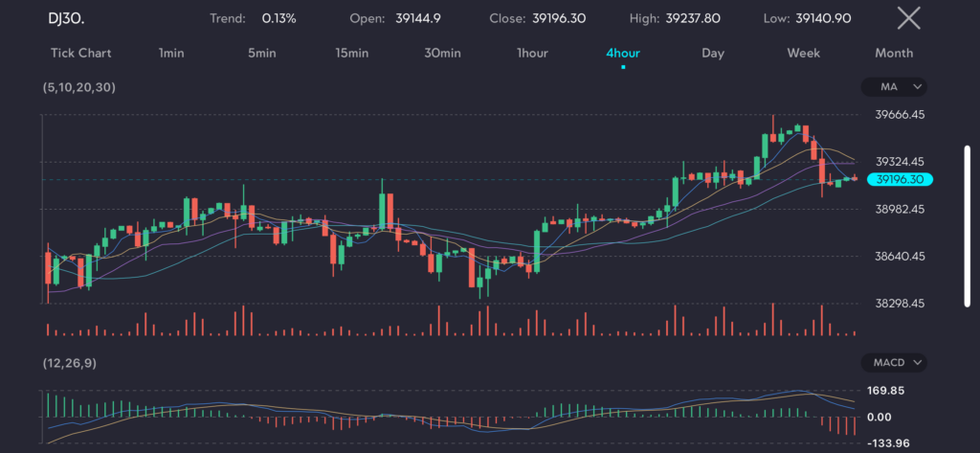Click the (5,10,20,30) MA parameters label
This screenshot has width=980, height=453.
78,87
